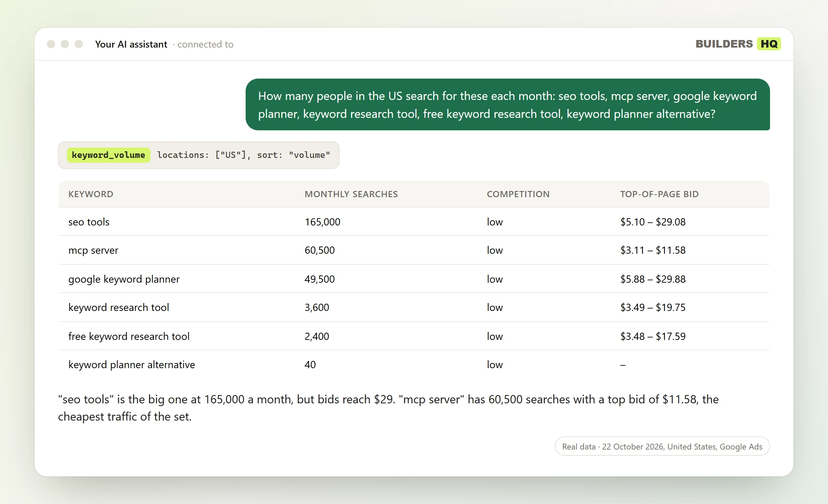Click the assistant summary paragraph about seo tools
The height and width of the screenshot is (504, 828).
(388, 408)
